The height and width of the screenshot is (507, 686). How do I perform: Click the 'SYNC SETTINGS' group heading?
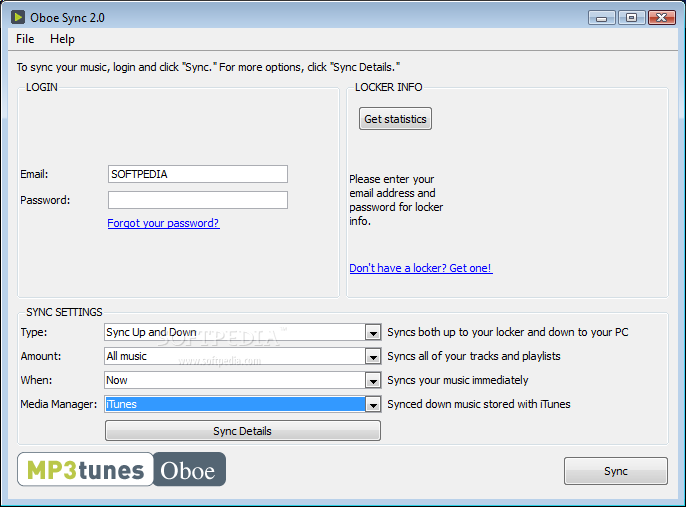click(x=64, y=312)
